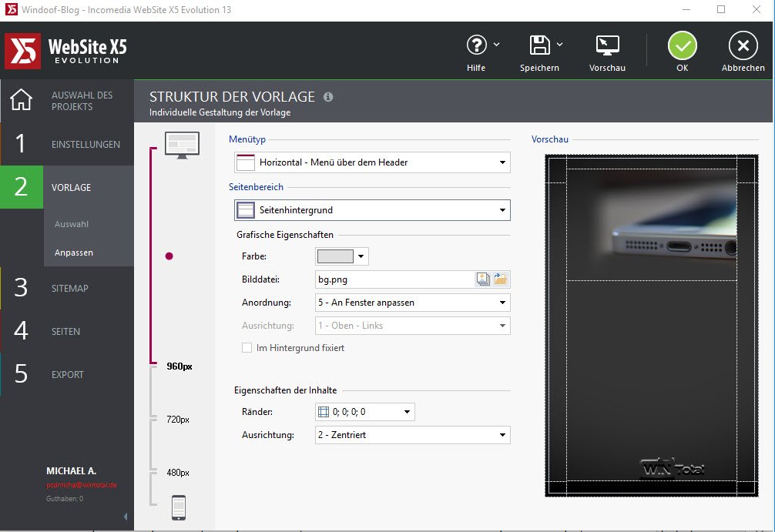Open the Vorschau preview monitor icon
Image resolution: width=775 pixels, height=532 pixels.
click(x=607, y=45)
